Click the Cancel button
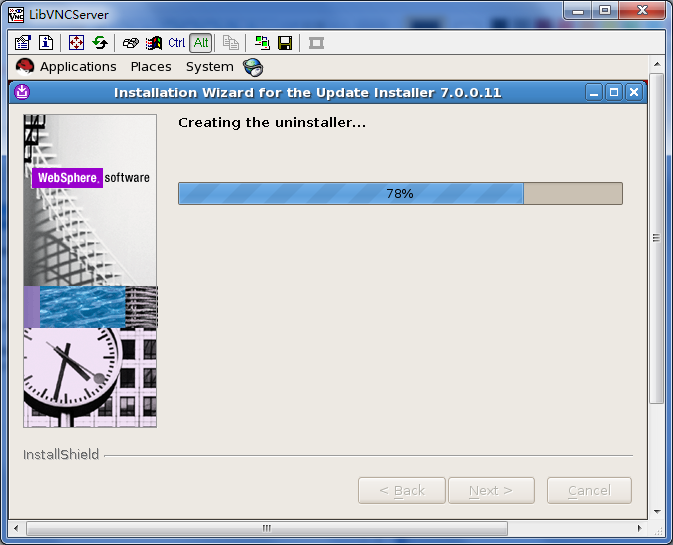Image resolution: width=673 pixels, height=545 pixels. click(589, 490)
